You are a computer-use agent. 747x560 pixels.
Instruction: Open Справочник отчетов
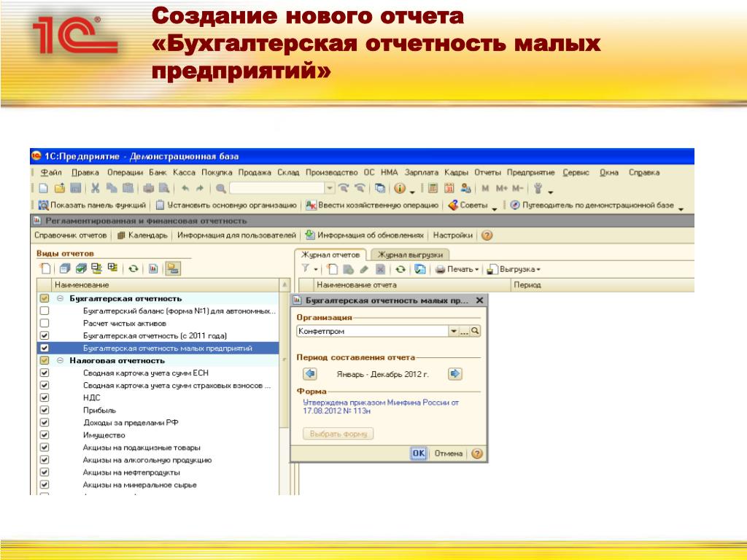point(71,236)
